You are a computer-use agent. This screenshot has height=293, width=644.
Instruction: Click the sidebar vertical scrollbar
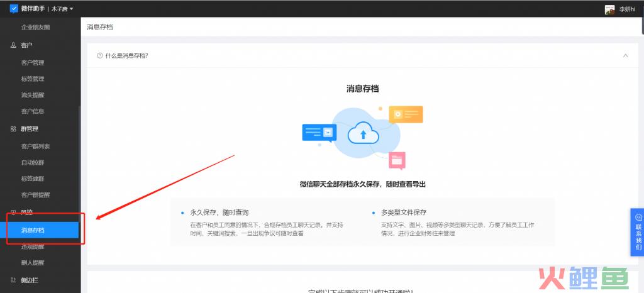[80, 164]
